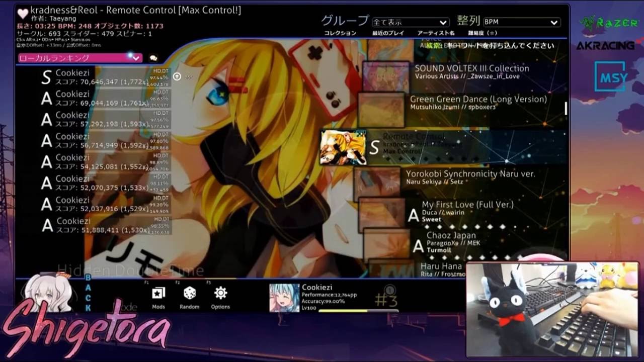The width and height of the screenshot is (644, 362).
Task: Open the ローカルランキング dropdown
Action: point(80,58)
